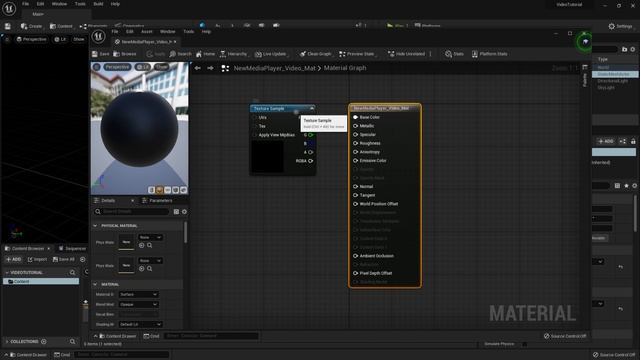The height and width of the screenshot is (360, 640).
Task: Click Home to focus the material graph
Action: 205,54
